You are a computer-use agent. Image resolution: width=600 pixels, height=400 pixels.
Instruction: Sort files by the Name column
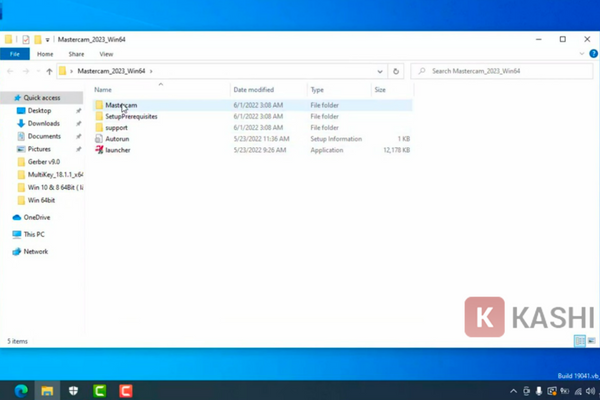tap(103, 90)
